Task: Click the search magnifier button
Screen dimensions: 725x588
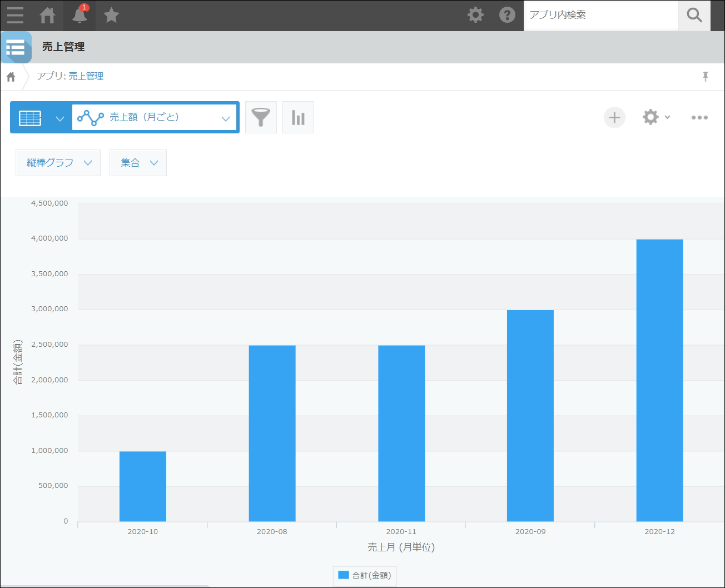Action: click(x=694, y=15)
